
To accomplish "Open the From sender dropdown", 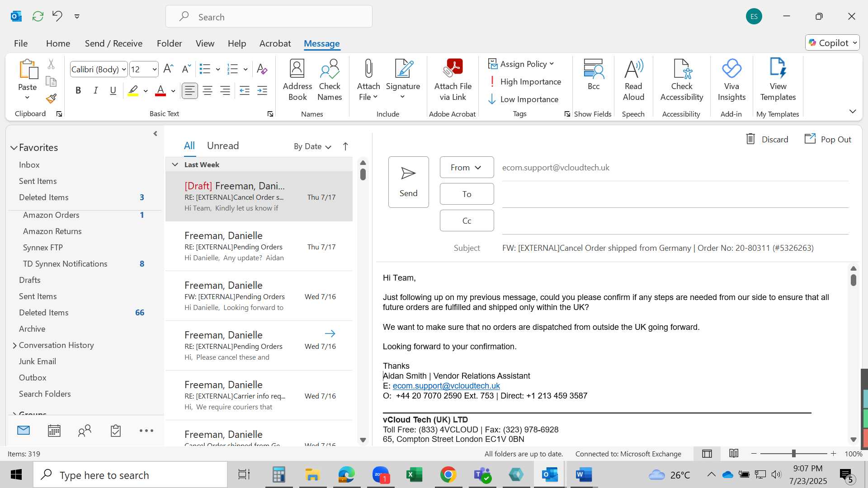I will coord(467,168).
